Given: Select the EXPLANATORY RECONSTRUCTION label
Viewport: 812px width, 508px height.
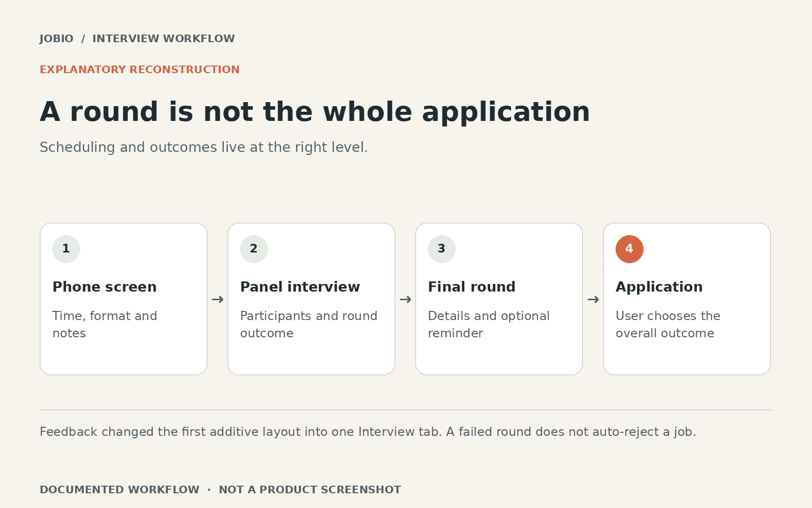Looking at the screenshot, I should point(140,70).
